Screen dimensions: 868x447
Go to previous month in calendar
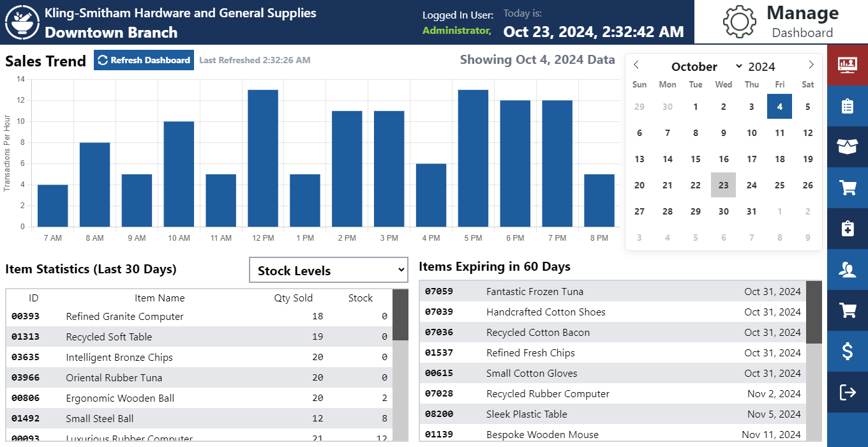point(636,65)
